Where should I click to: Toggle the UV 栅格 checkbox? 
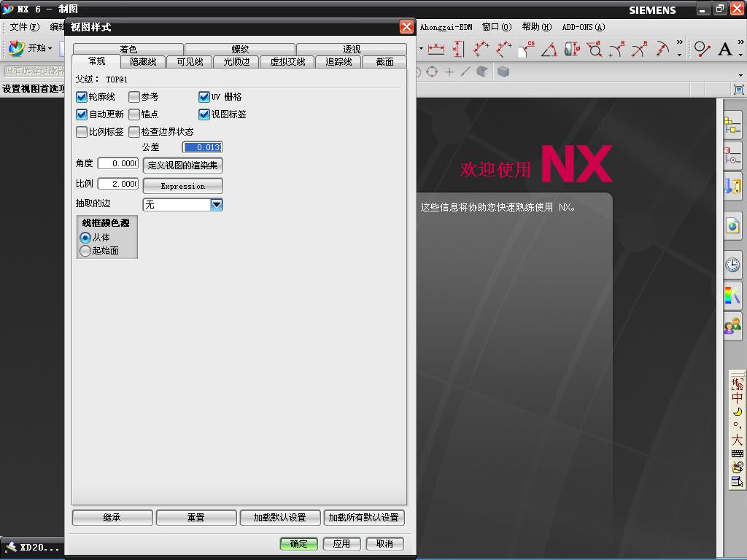[204, 97]
